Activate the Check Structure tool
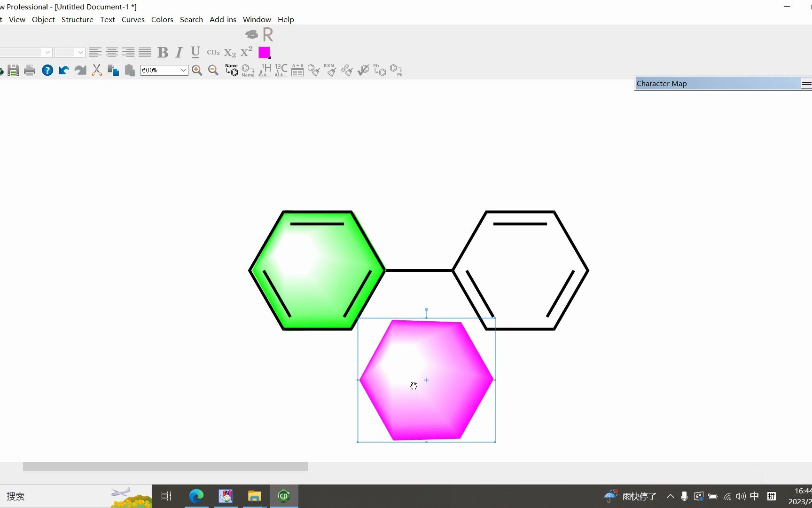 363,70
